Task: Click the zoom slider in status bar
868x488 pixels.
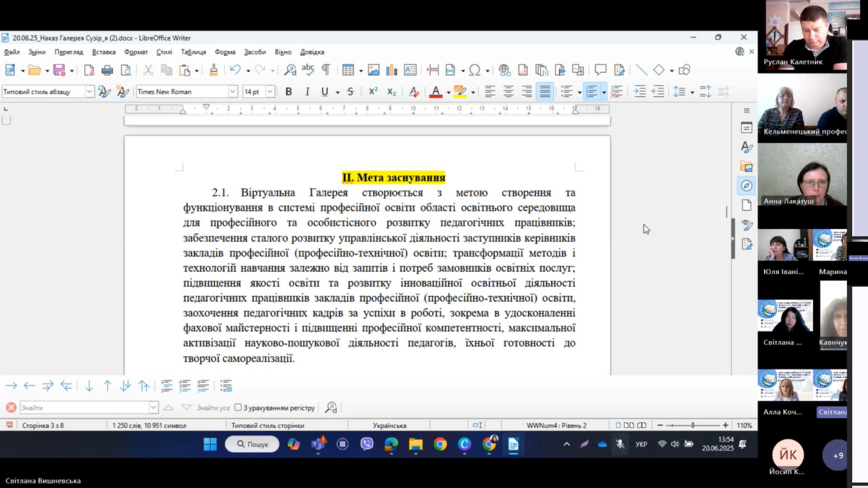Action: [x=692, y=425]
